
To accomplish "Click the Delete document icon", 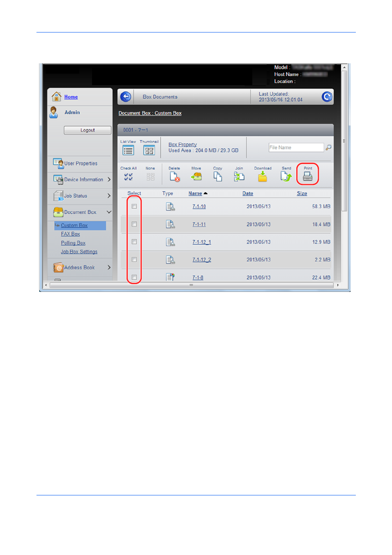I will pyautogui.click(x=175, y=177).
